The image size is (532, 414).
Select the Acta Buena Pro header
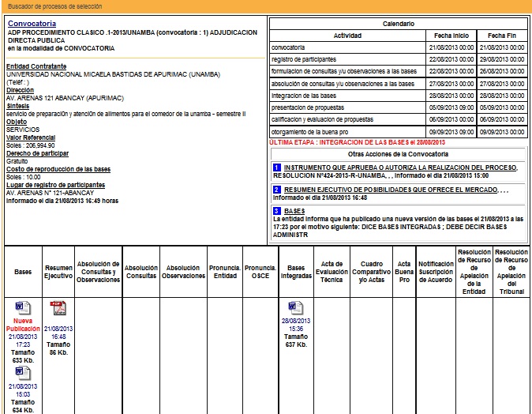404,272
